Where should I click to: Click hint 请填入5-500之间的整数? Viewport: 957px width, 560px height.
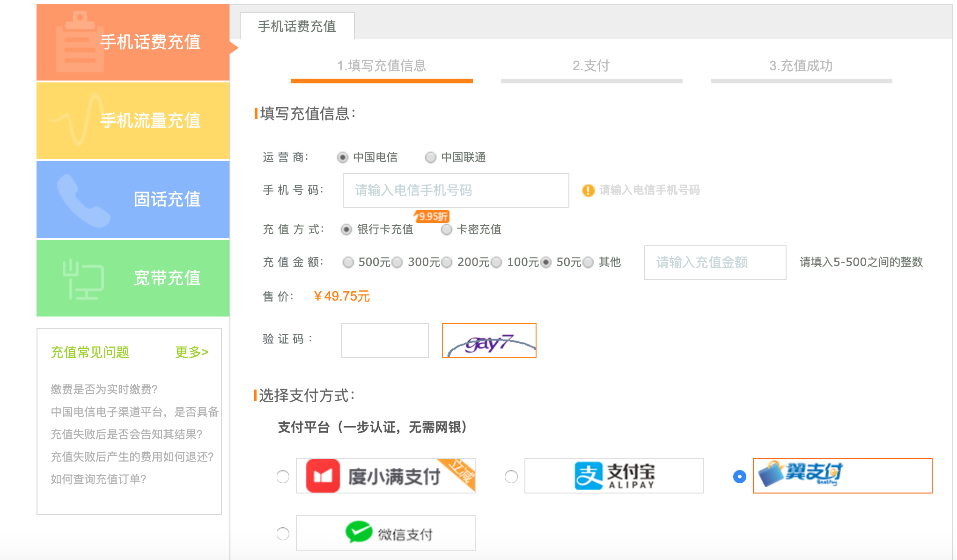861,262
